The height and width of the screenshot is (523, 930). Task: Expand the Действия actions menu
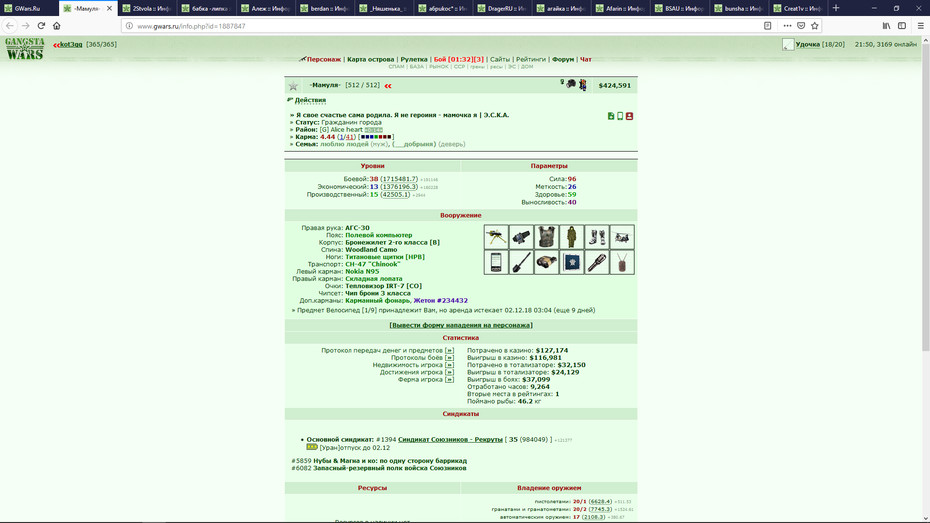pyautogui.click(x=310, y=100)
